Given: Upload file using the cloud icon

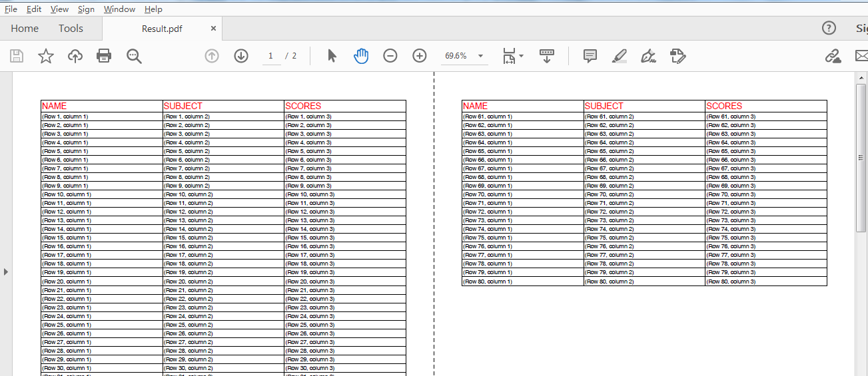Looking at the screenshot, I should (x=75, y=56).
